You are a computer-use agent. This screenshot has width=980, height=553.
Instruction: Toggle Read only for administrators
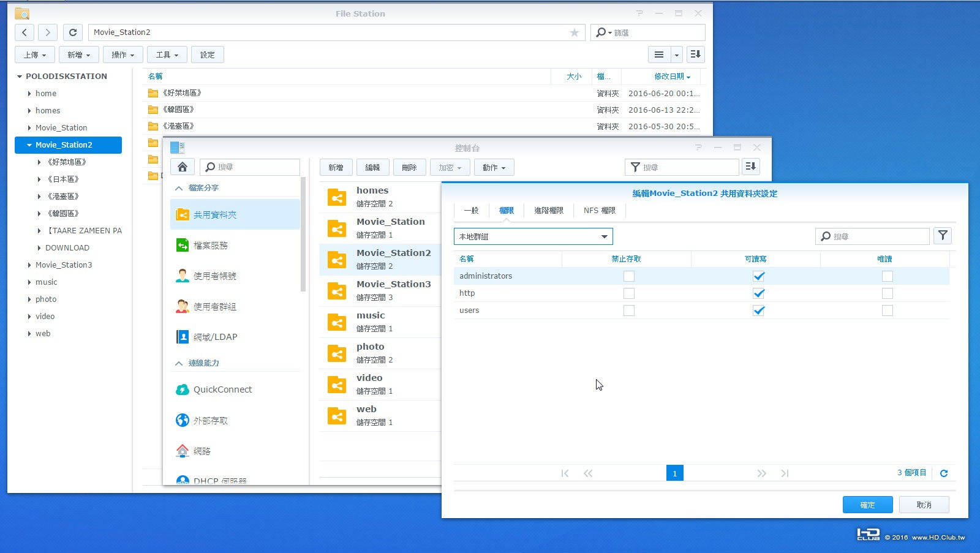point(888,276)
